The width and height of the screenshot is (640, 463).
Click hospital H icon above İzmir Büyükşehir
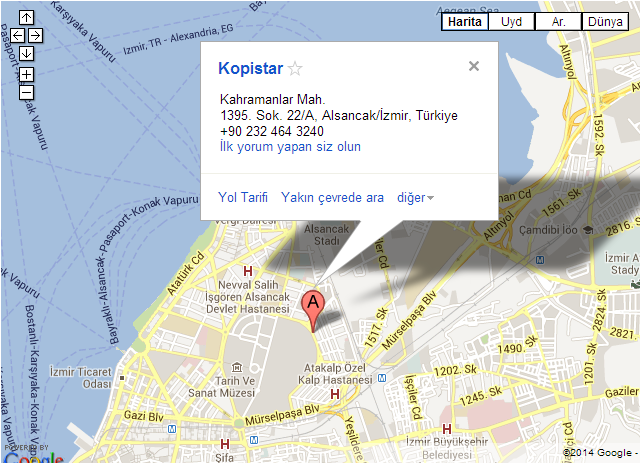click(447, 429)
